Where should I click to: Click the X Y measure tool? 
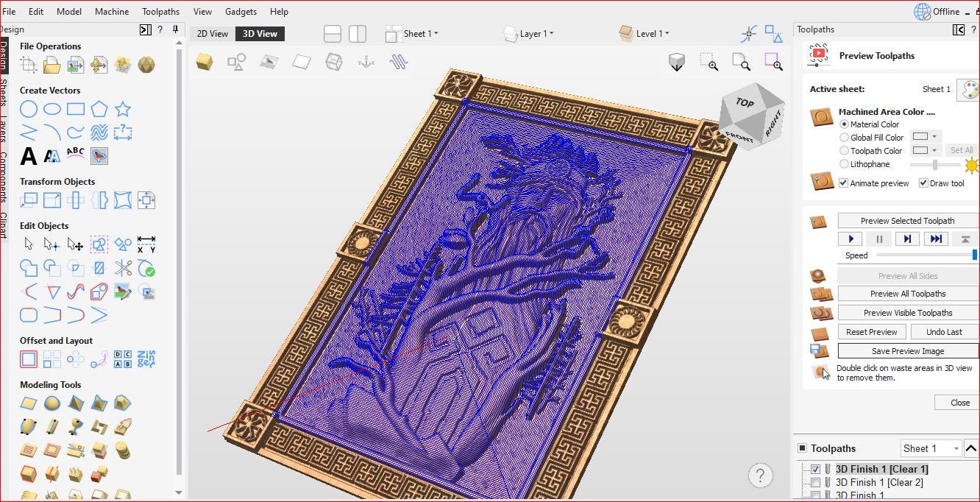pyautogui.click(x=146, y=244)
